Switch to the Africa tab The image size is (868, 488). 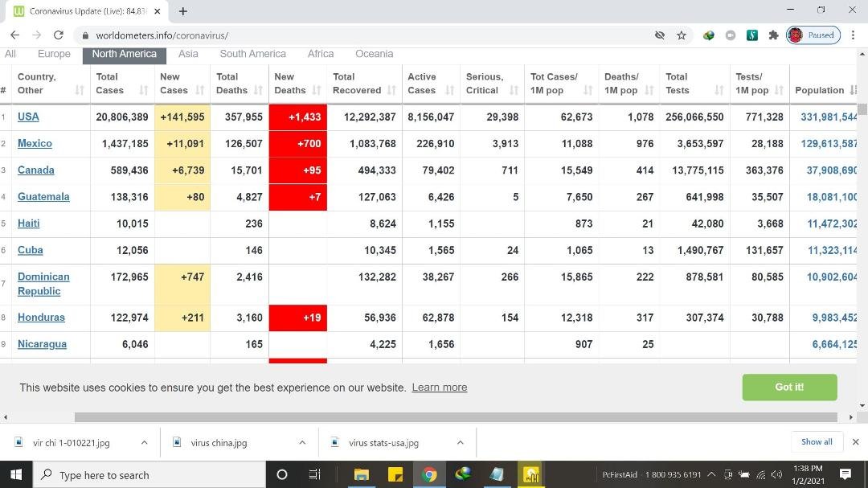[321, 54]
